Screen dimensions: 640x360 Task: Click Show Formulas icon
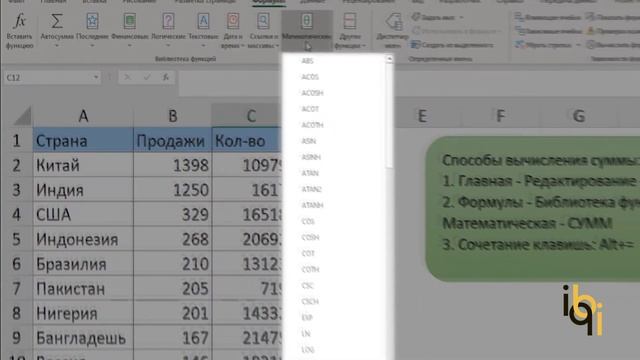[x=590, y=17]
